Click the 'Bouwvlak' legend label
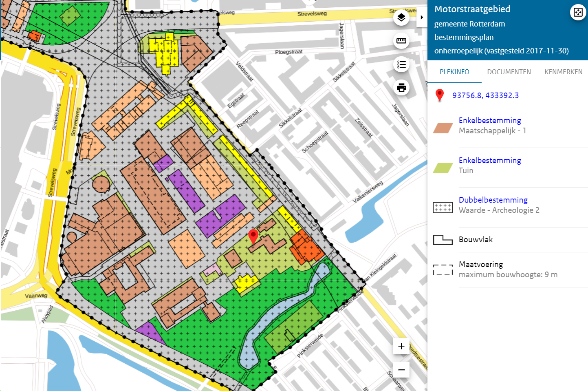The width and height of the screenshot is (588, 391). (x=476, y=239)
